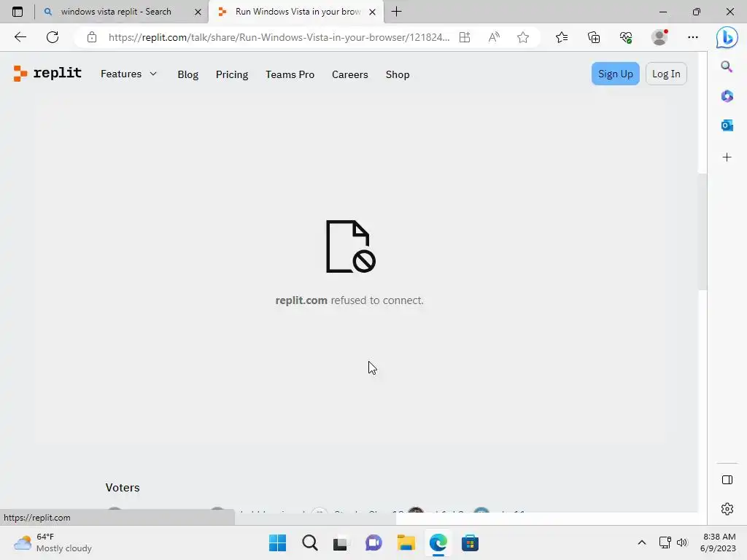Go back to the previous page
This screenshot has width=747, height=560.
[x=20, y=37]
